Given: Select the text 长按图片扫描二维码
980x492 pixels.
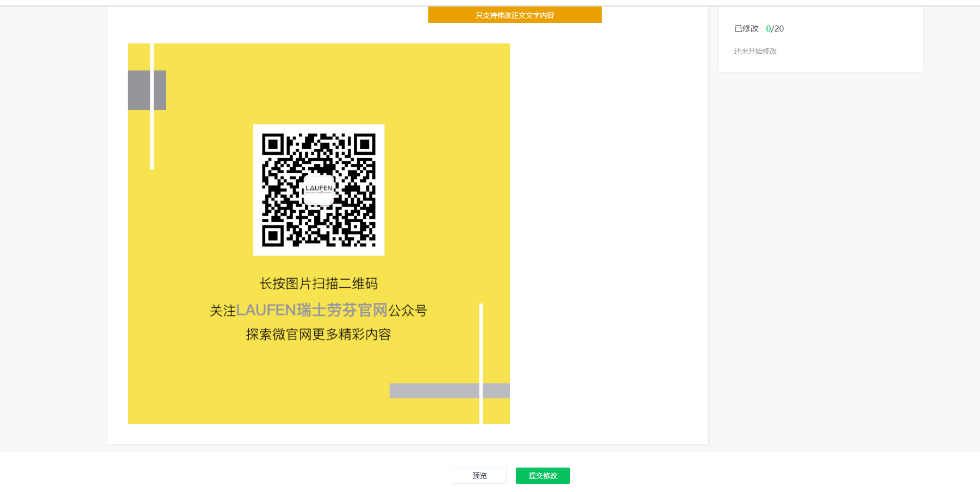Looking at the screenshot, I should (319, 283).
